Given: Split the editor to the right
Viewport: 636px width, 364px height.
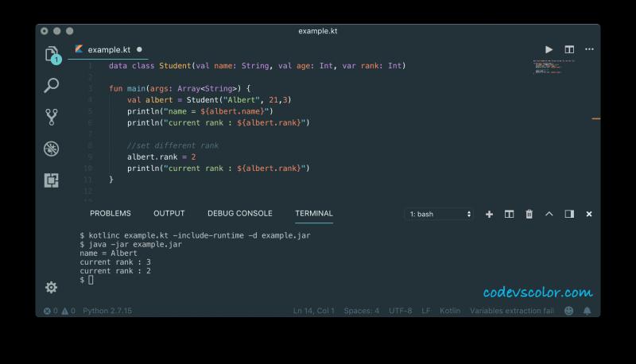Looking at the screenshot, I should [569, 49].
